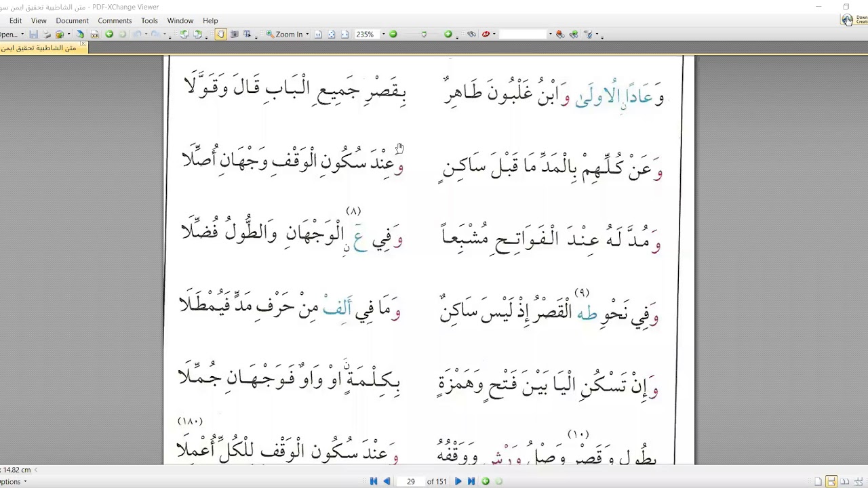Click the page number field showing 29

(x=411, y=481)
